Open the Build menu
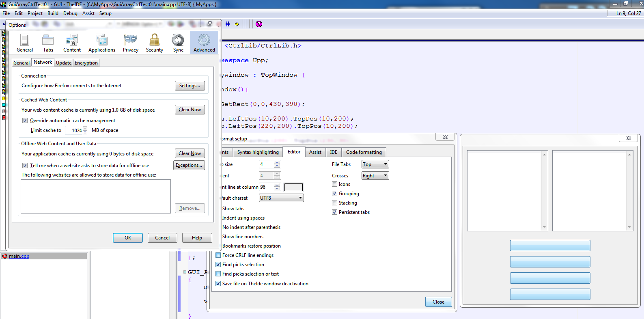This screenshot has height=319, width=644. click(53, 13)
